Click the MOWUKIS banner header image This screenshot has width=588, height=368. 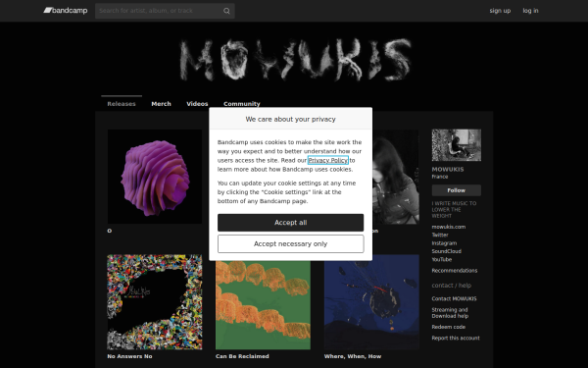point(294,59)
